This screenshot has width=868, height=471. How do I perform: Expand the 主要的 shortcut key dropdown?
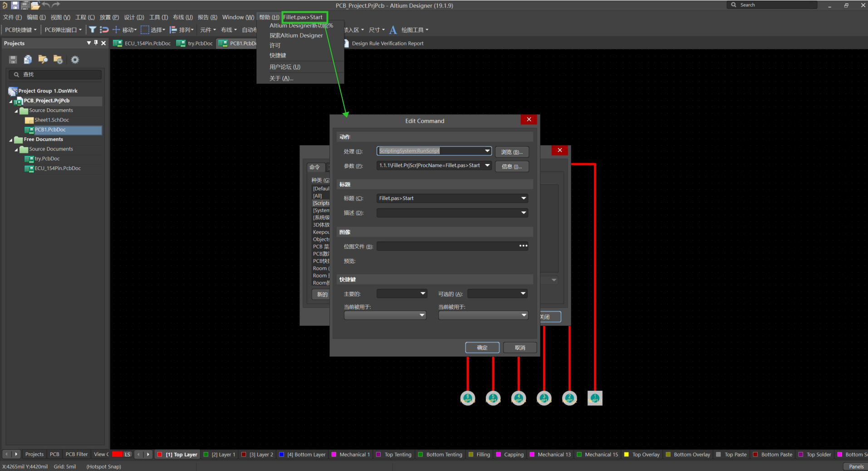(x=422, y=294)
